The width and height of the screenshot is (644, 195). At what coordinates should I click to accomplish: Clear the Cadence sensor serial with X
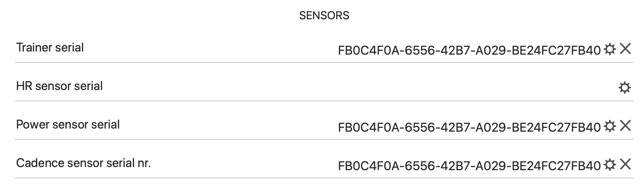[x=625, y=164]
